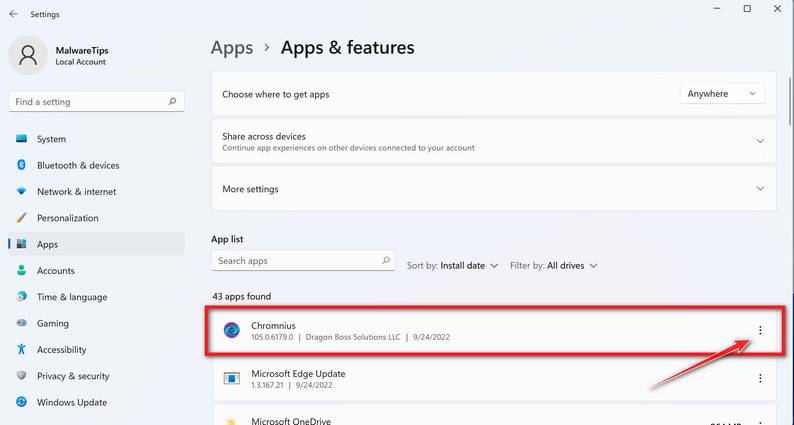Click the Find a setting search field
This screenshot has height=425, width=794.
88,101
